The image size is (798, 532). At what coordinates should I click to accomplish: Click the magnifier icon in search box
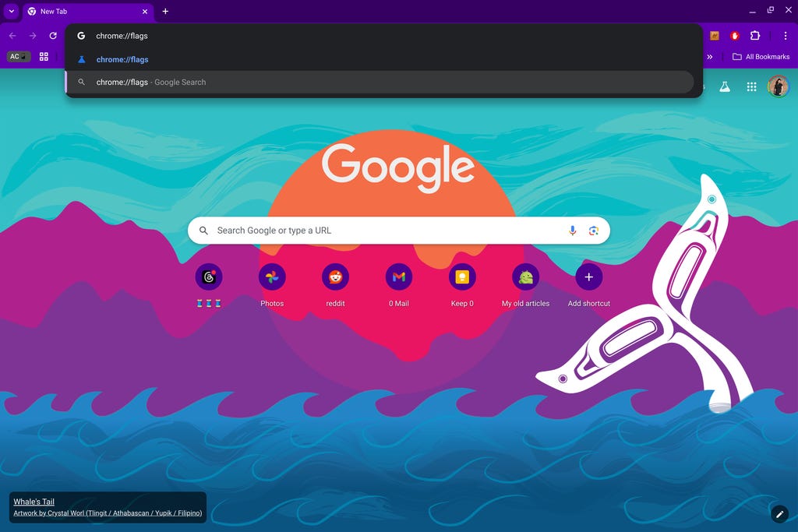pyautogui.click(x=203, y=231)
